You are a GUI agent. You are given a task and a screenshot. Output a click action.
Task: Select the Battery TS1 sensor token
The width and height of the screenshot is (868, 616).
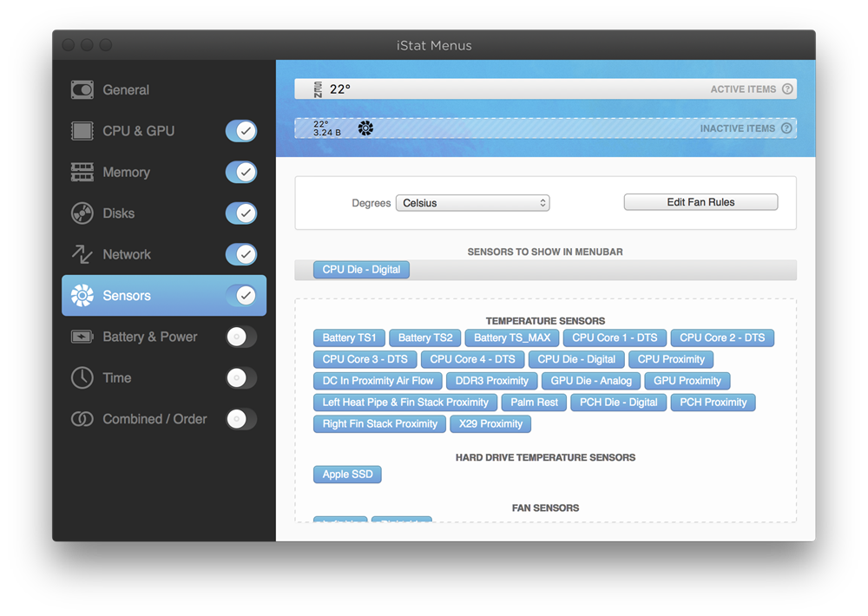click(x=349, y=337)
